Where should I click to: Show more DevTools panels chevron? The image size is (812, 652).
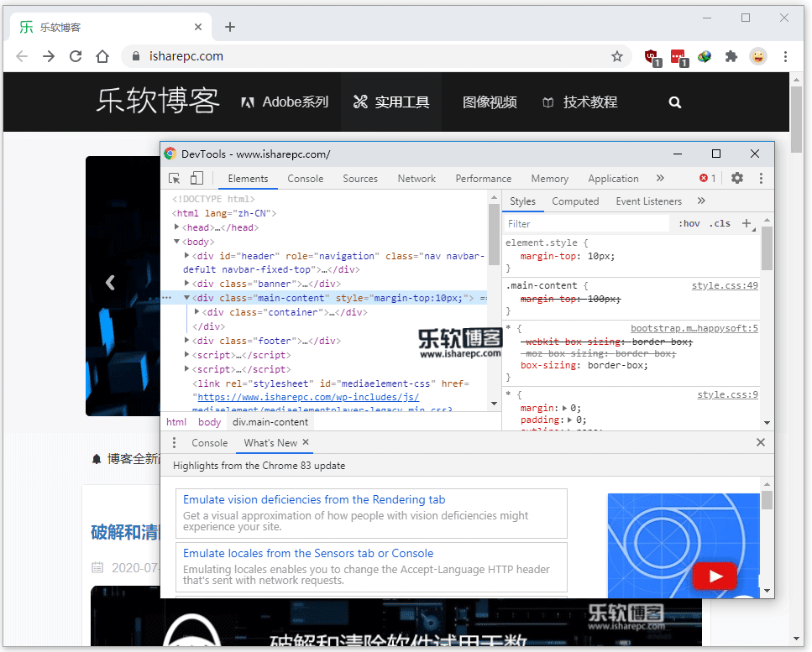point(660,178)
